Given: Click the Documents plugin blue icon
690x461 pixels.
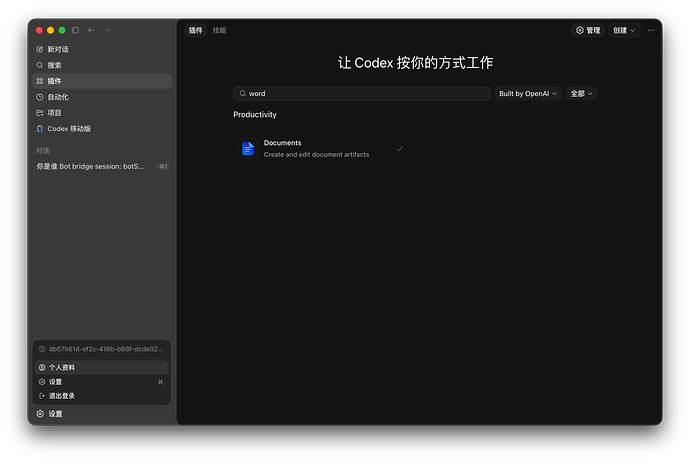Looking at the screenshot, I should (x=248, y=149).
